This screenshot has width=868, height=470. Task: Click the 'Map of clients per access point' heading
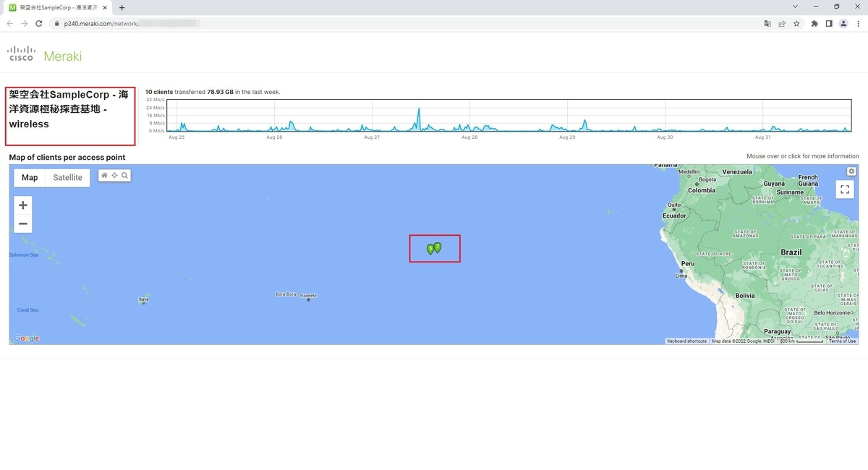tap(67, 157)
